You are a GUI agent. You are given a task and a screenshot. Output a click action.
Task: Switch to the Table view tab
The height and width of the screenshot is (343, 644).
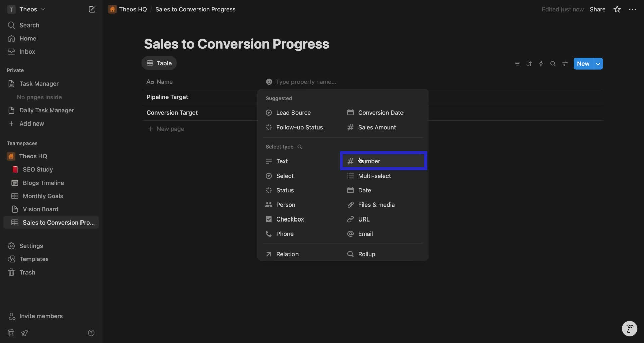[x=159, y=63]
